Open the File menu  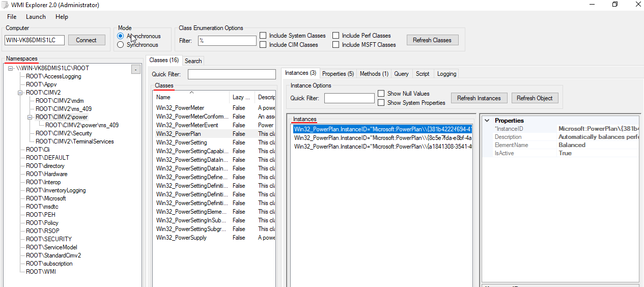coord(12,17)
